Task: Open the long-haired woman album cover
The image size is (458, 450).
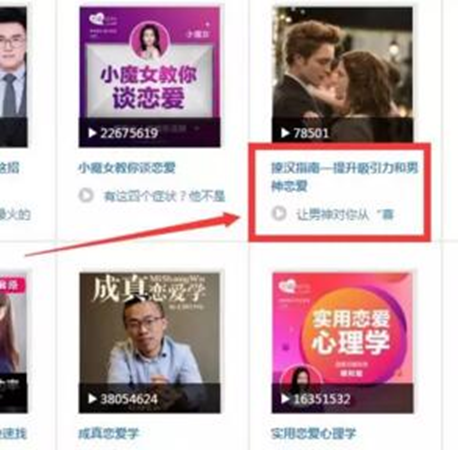Action: coord(13,343)
